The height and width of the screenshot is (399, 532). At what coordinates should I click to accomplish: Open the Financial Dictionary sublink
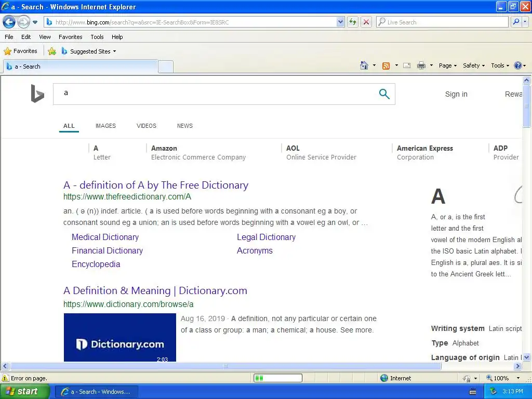107,251
